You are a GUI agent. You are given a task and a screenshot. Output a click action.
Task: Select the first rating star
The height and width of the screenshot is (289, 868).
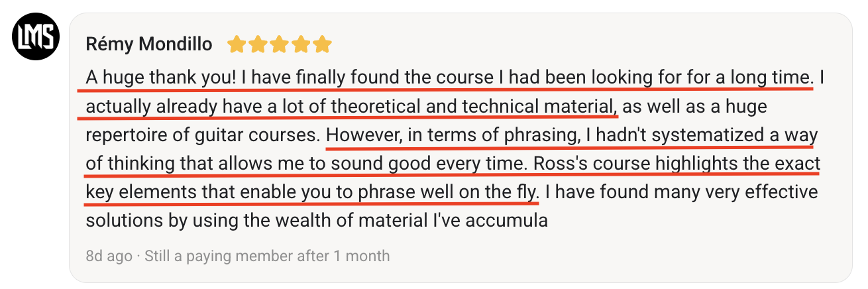237,44
